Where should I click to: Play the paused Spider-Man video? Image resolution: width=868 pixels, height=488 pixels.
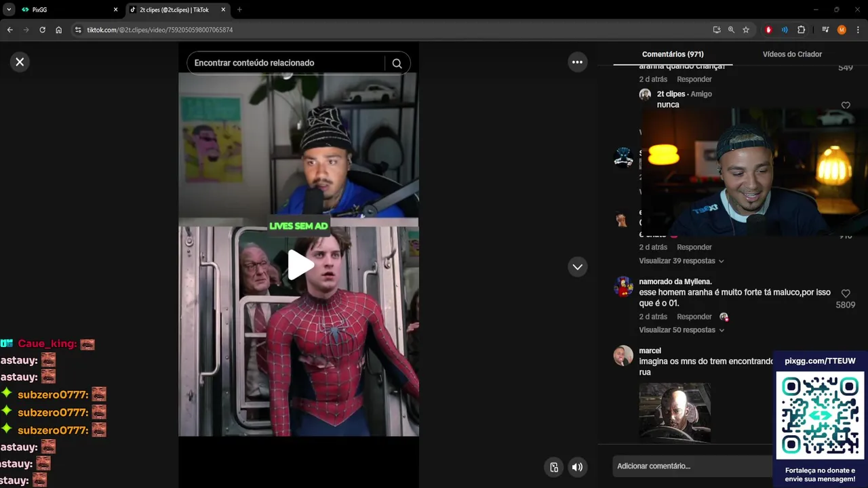tap(299, 264)
